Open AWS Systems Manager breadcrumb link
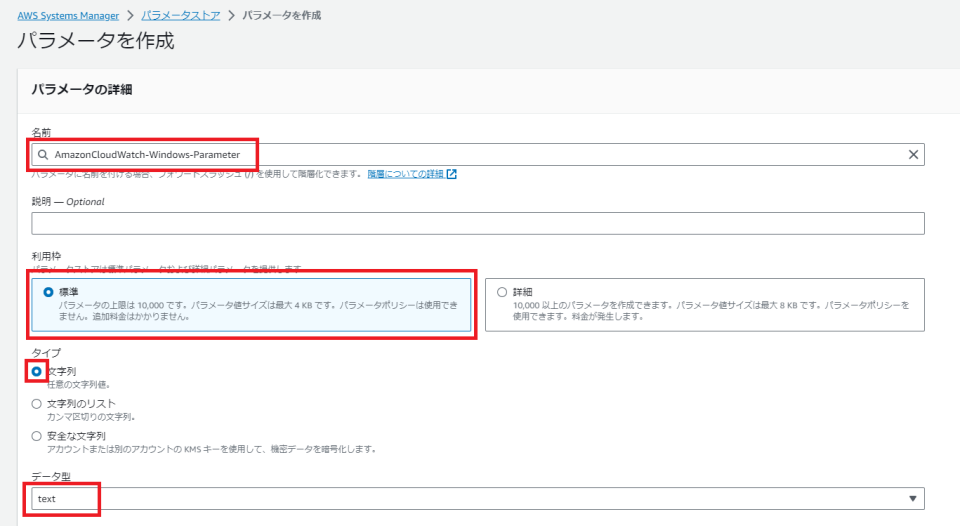The image size is (960, 526). coord(68,15)
